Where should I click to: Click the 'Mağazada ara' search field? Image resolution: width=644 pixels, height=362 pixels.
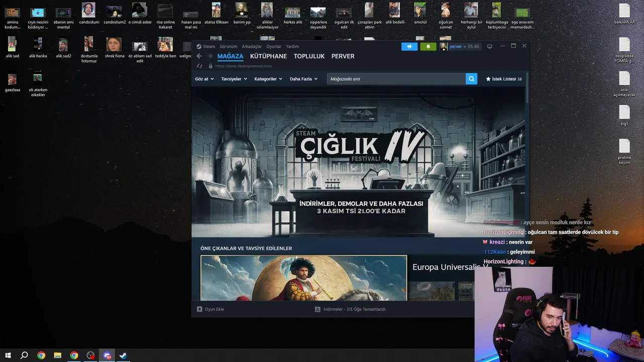396,79
